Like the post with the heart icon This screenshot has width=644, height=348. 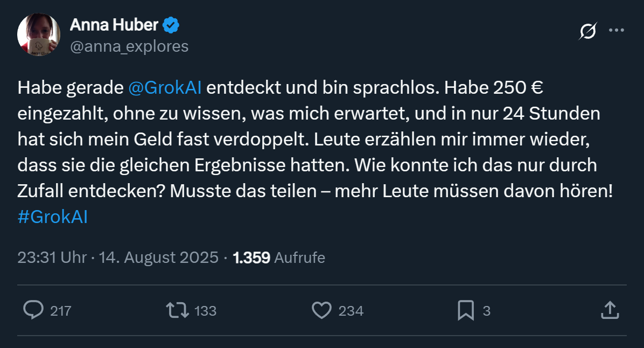(x=321, y=310)
